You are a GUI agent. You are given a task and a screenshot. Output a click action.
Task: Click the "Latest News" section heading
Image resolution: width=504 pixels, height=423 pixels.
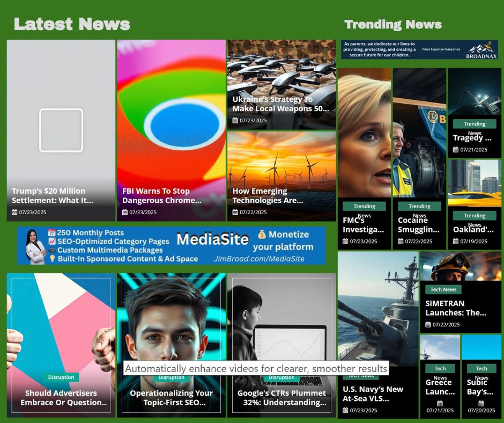tap(72, 24)
